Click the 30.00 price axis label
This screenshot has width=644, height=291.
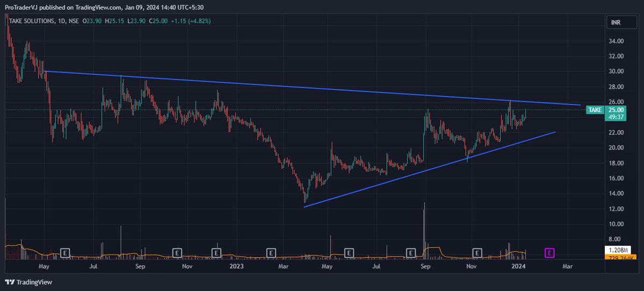[615, 71]
